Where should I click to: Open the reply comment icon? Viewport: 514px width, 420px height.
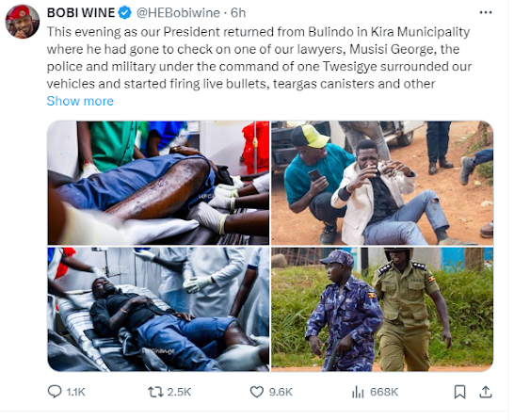tap(55, 392)
